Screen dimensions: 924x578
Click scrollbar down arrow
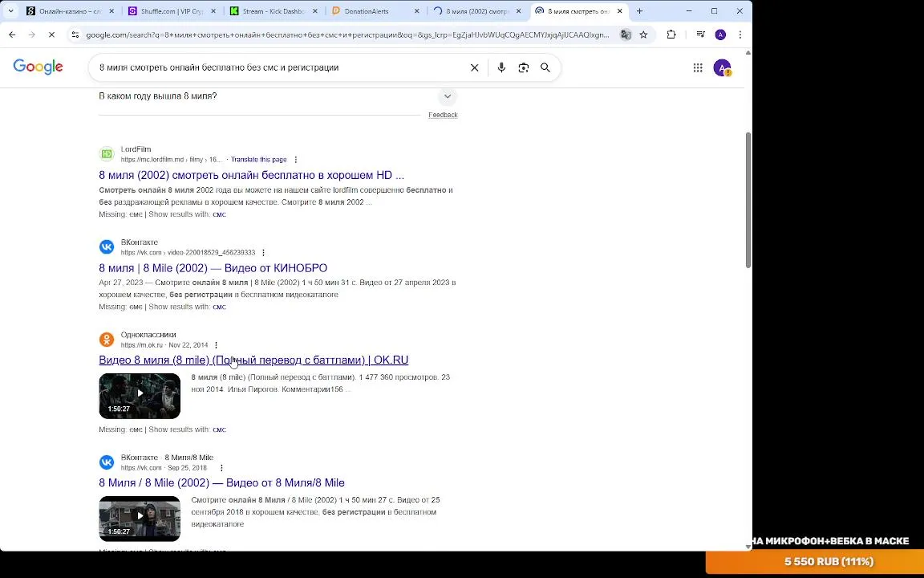pyautogui.click(x=748, y=547)
